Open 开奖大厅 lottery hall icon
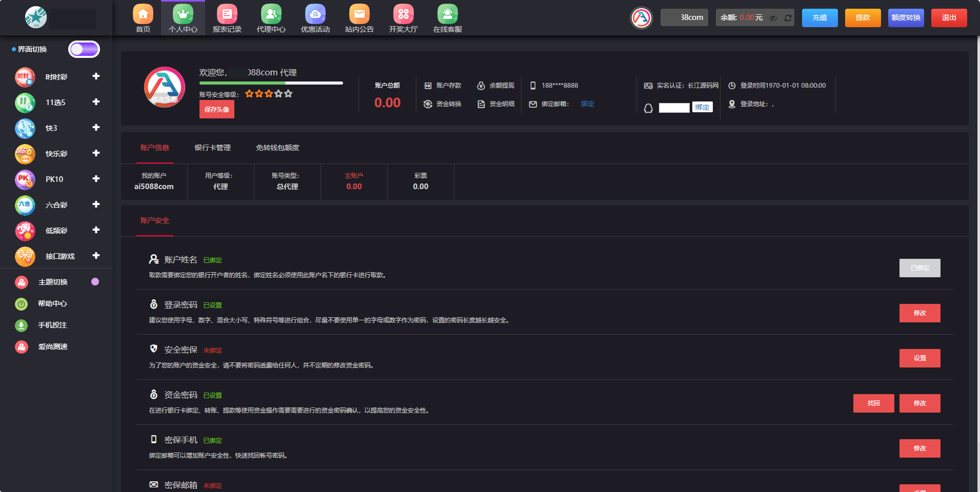The image size is (980, 492). 404,14
